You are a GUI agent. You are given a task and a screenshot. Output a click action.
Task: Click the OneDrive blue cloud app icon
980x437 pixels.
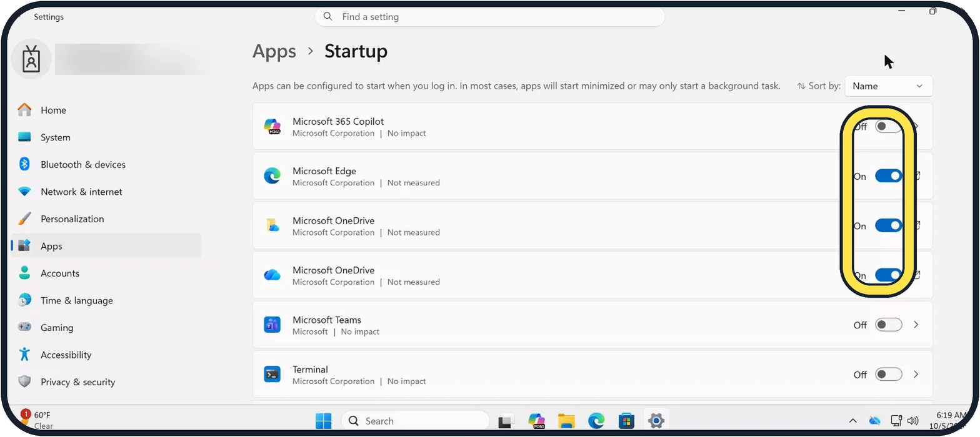[x=272, y=275]
